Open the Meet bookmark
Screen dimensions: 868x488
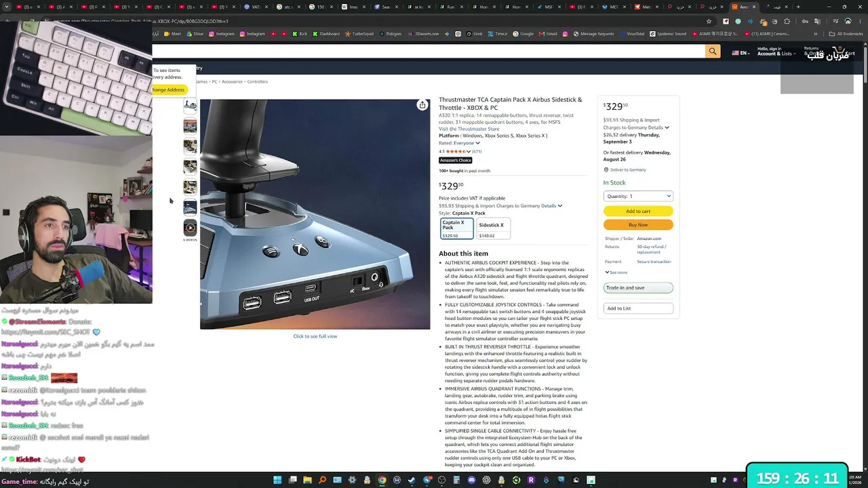[x=173, y=34]
